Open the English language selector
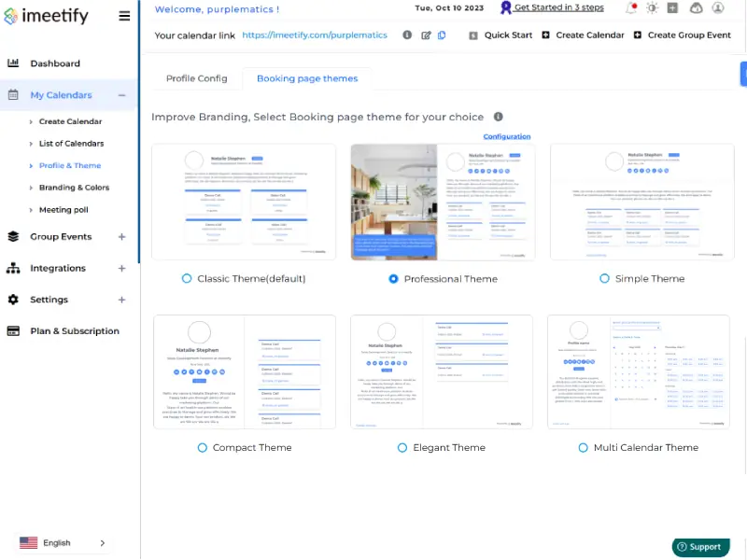The image size is (747, 560). (x=63, y=543)
